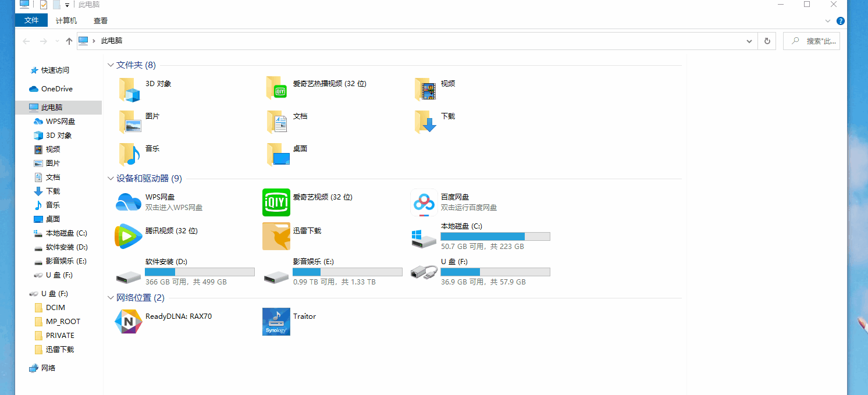This screenshot has height=395, width=868.
Task: Click the properties quick access toolbar icon
Action: point(43,5)
